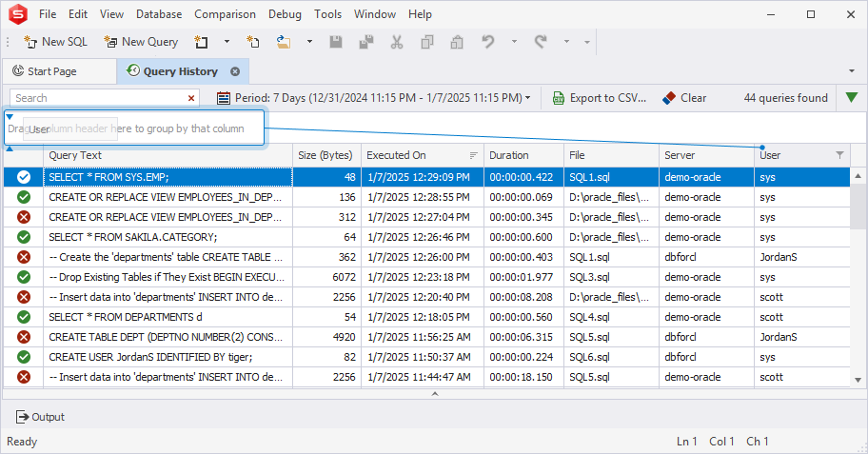This screenshot has width=868, height=454.
Task: Select 'SELECT * FROM DEPARTMENTS d' query text
Action: coord(126,317)
